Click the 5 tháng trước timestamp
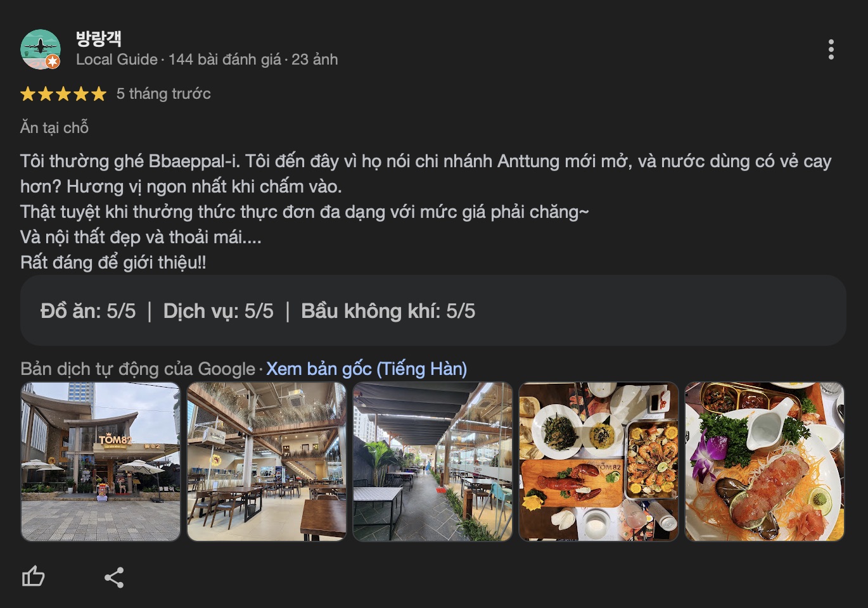The height and width of the screenshot is (608, 868). [x=163, y=94]
